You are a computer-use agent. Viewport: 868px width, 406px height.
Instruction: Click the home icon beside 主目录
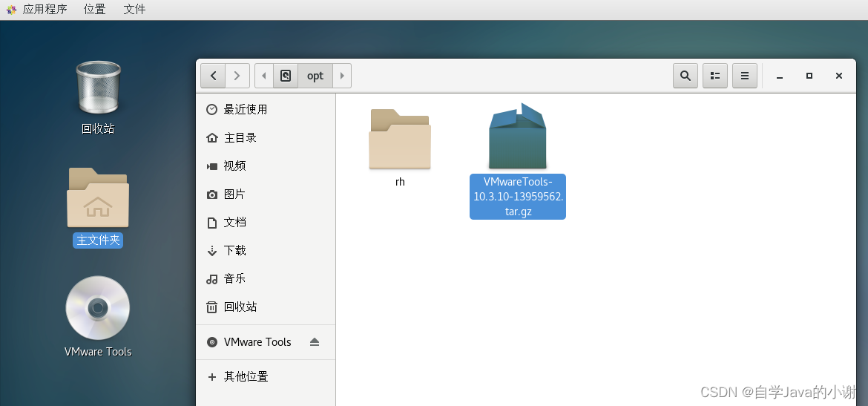pyautogui.click(x=211, y=137)
